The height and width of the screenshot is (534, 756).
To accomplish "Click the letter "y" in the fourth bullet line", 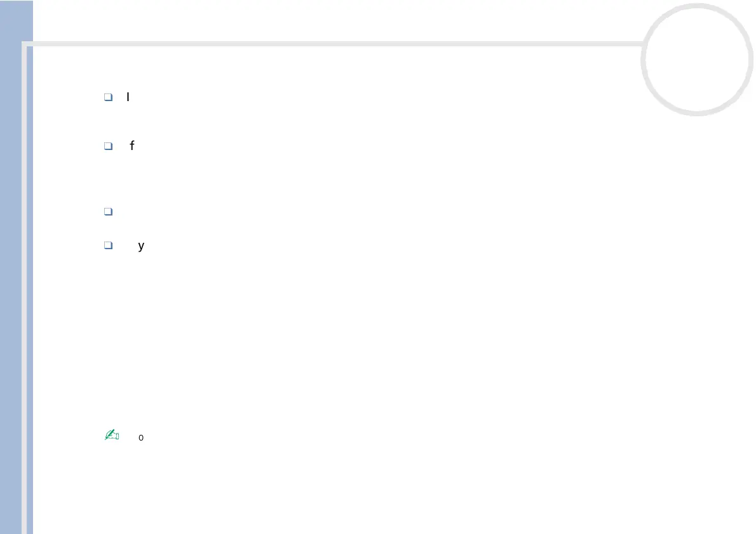I will [141, 245].
